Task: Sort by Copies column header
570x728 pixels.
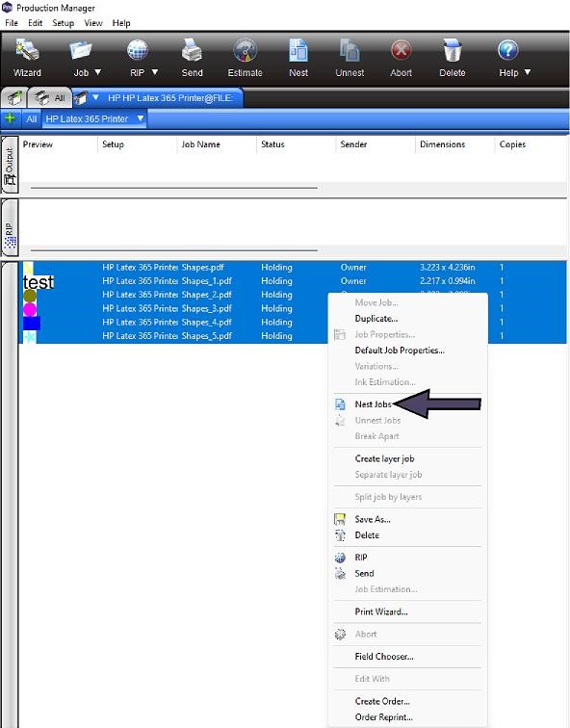Action: click(512, 144)
